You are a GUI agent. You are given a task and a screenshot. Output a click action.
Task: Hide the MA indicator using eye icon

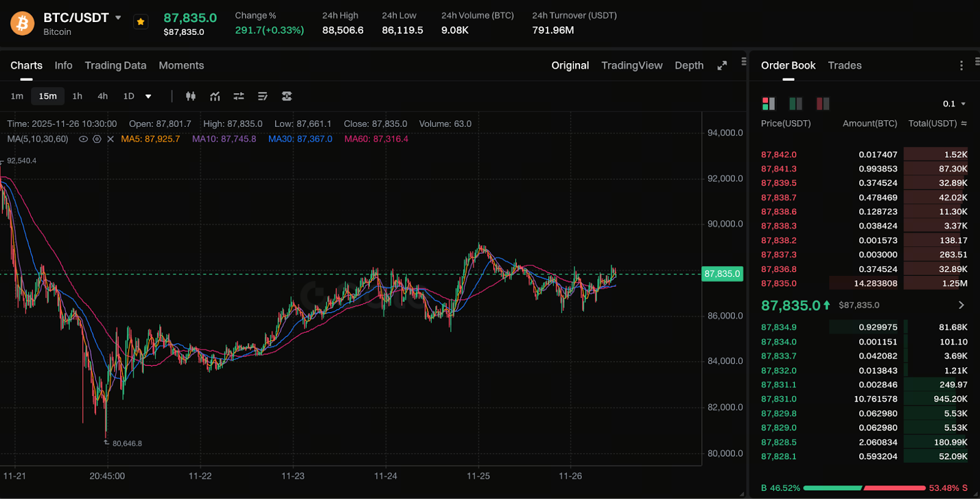click(x=83, y=139)
